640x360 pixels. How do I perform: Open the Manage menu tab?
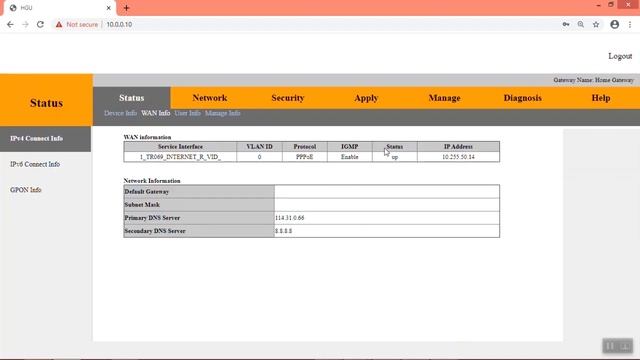(x=444, y=98)
